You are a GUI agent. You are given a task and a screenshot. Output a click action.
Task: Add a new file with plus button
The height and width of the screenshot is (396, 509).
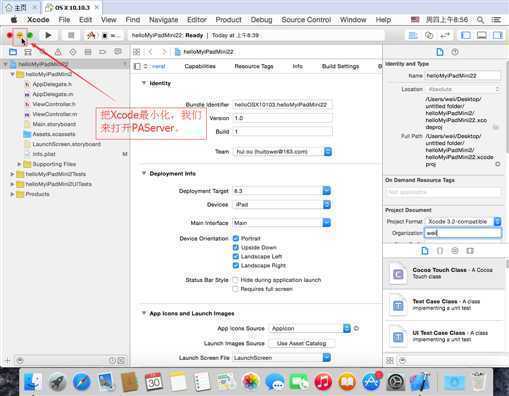coord(8,360)
